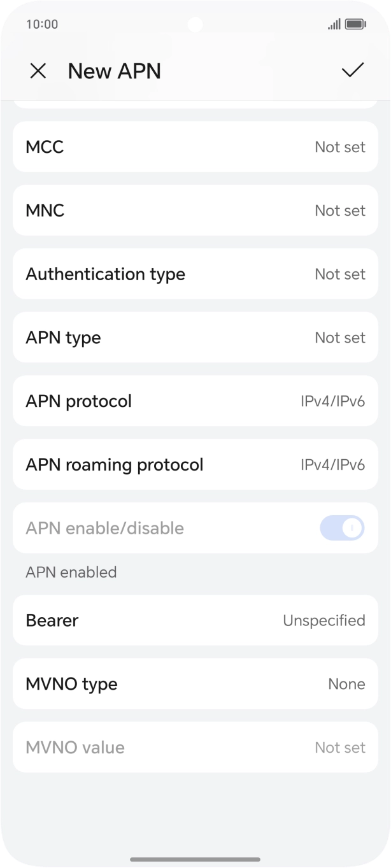Tap the bottom home gesture bar
Screen dimensions: 391x868
click(195, 859)
